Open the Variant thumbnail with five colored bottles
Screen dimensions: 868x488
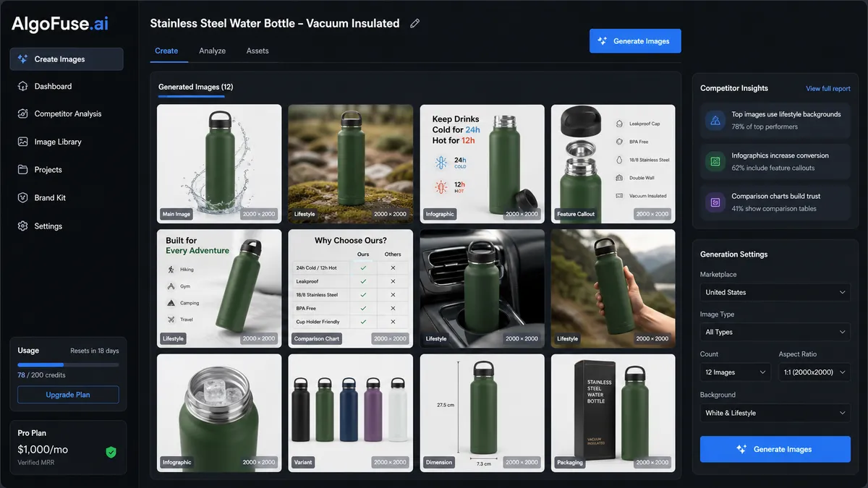(x=351, y=413)
